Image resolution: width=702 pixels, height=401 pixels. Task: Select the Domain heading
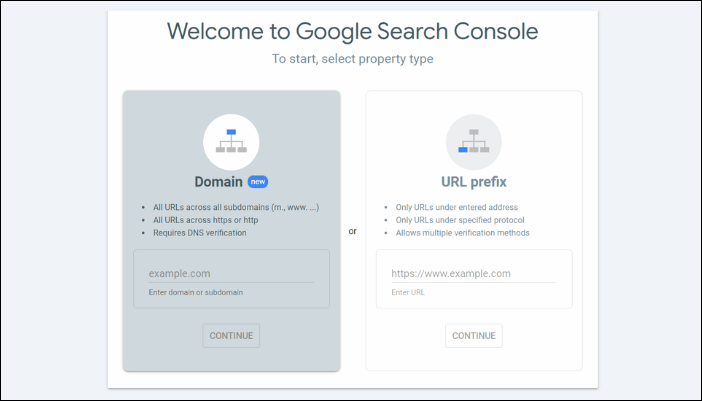pyautogui.click(x=218, y=182)
